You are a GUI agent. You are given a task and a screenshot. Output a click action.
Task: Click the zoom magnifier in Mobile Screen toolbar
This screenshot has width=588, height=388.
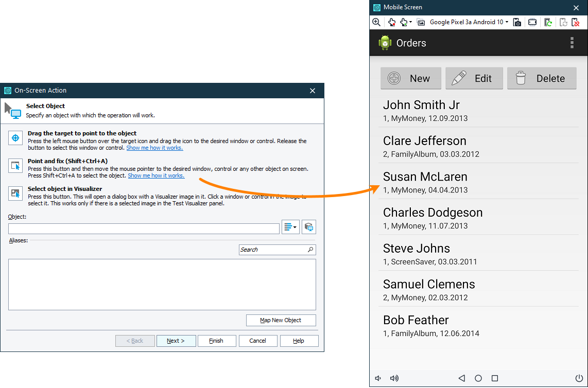click(376, 22)
